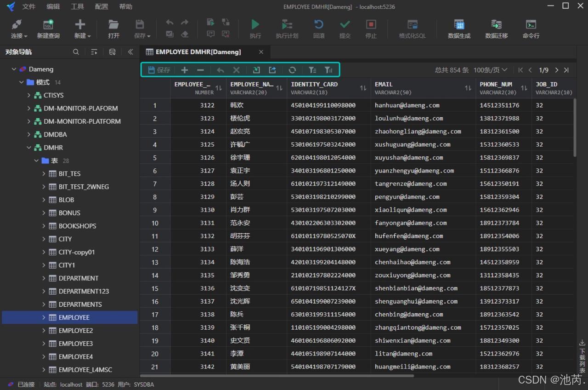
Task: Select the EMPLOYEE DMHR[Dameng] tab
Action: pyautogui.click(x=198, y=52)
